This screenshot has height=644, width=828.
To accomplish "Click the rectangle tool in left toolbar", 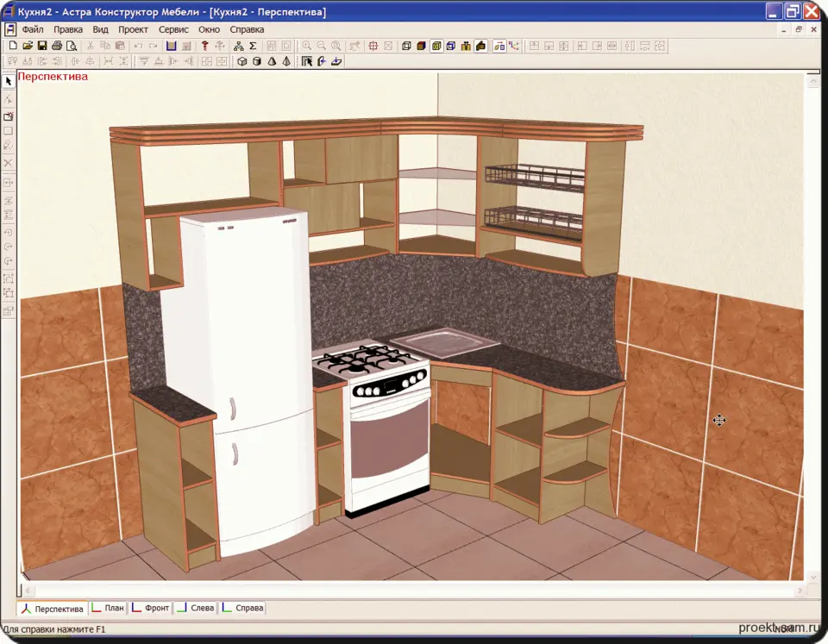I will tap(8, 131).
